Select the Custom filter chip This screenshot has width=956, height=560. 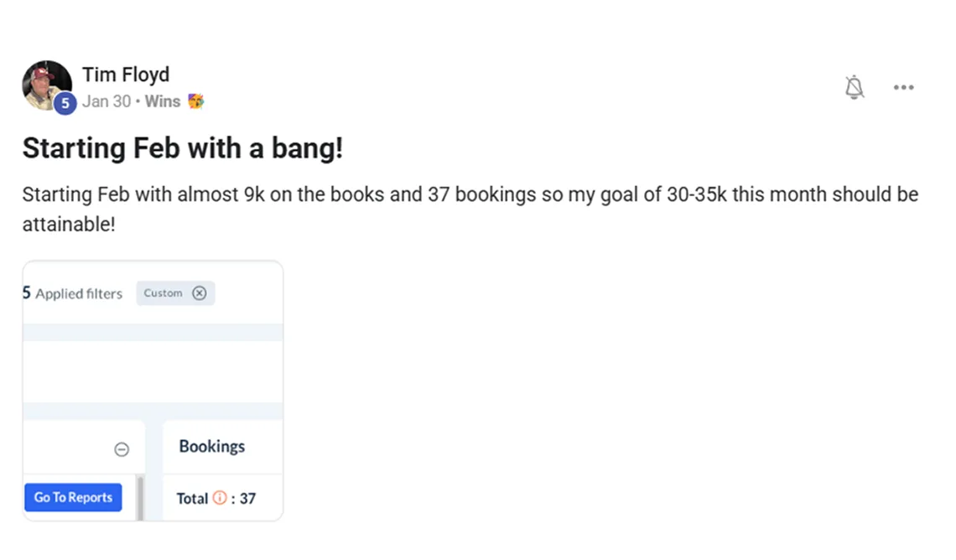pyautogui.click(x=164, y=293)
